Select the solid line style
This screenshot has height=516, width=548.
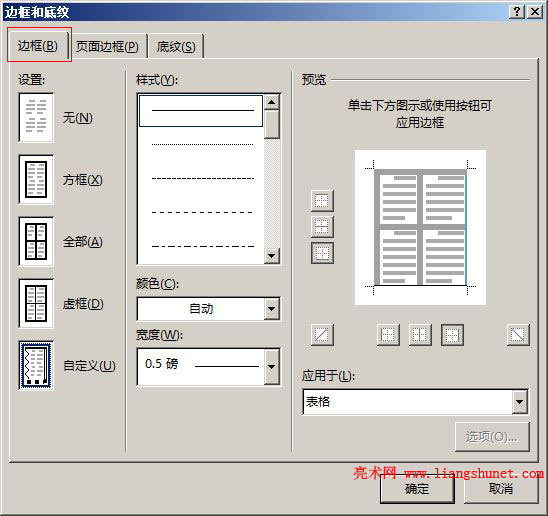[x=201, y=111]
